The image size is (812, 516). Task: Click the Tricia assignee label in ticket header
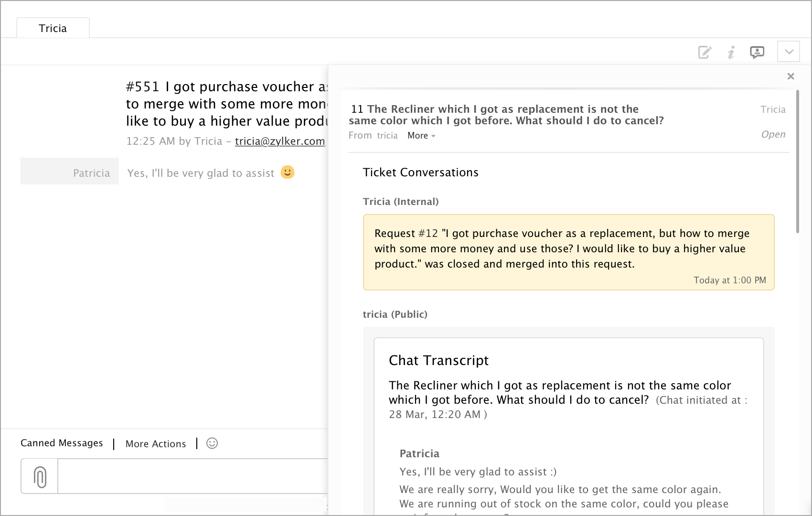click(773, 109)
